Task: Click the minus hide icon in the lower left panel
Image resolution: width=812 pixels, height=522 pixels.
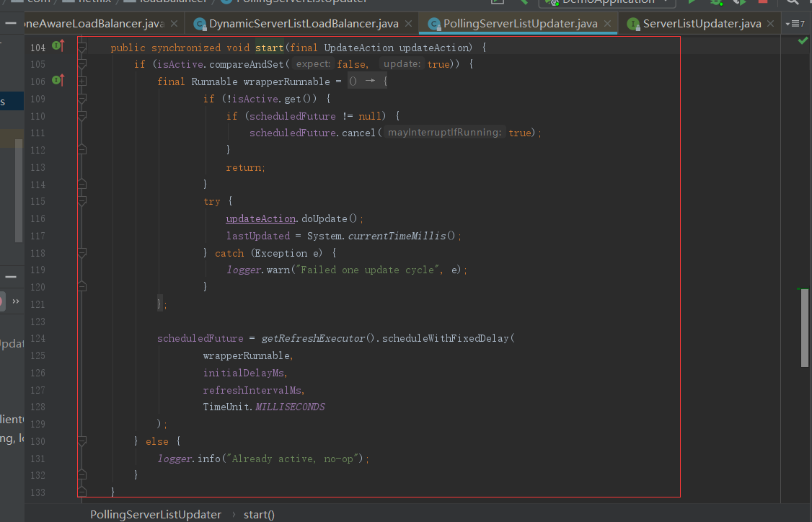Action: click(x=11, y=277)
